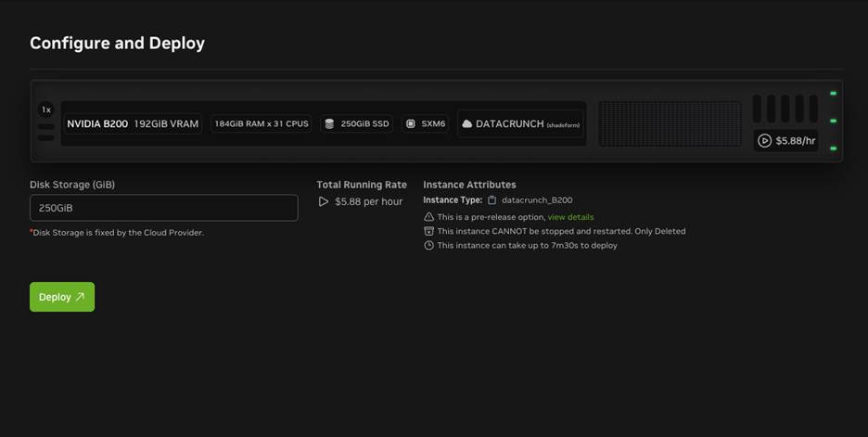
Task: Click 'CANNOT be stopped and restarted' text
Action: (x=561, y=231)
